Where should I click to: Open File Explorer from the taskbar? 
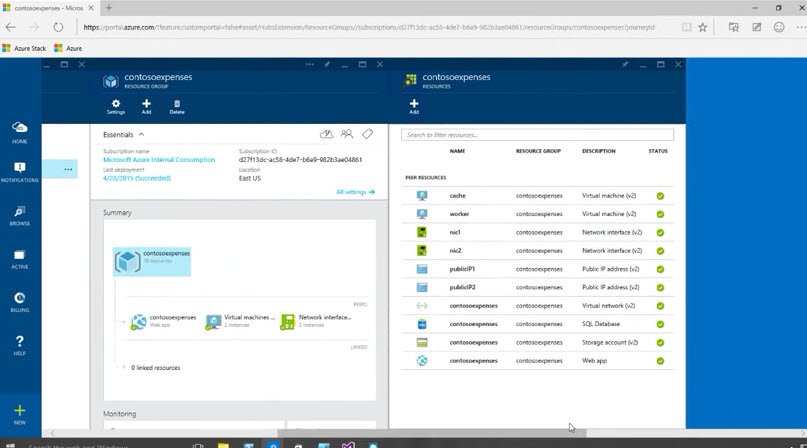[223, 445]
